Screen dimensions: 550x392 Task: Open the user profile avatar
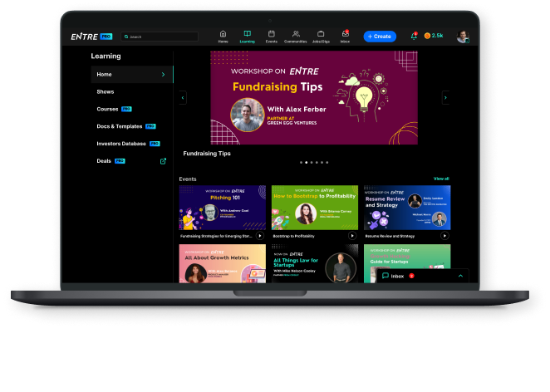(462, 37)
